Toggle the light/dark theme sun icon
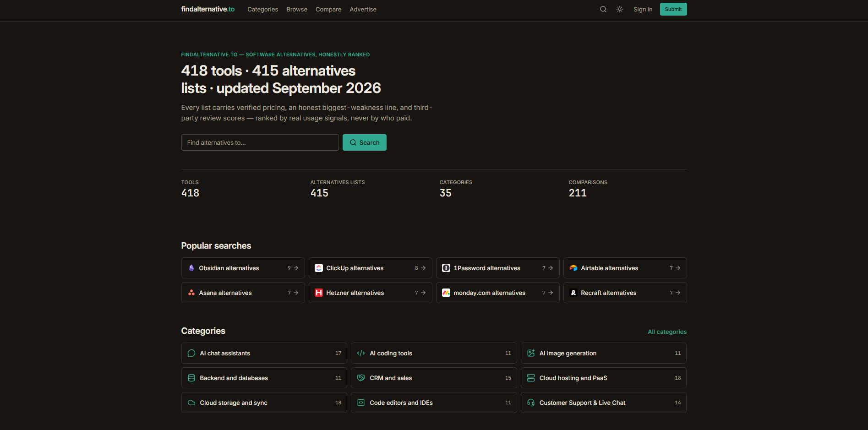 click(x=620, y=9)
